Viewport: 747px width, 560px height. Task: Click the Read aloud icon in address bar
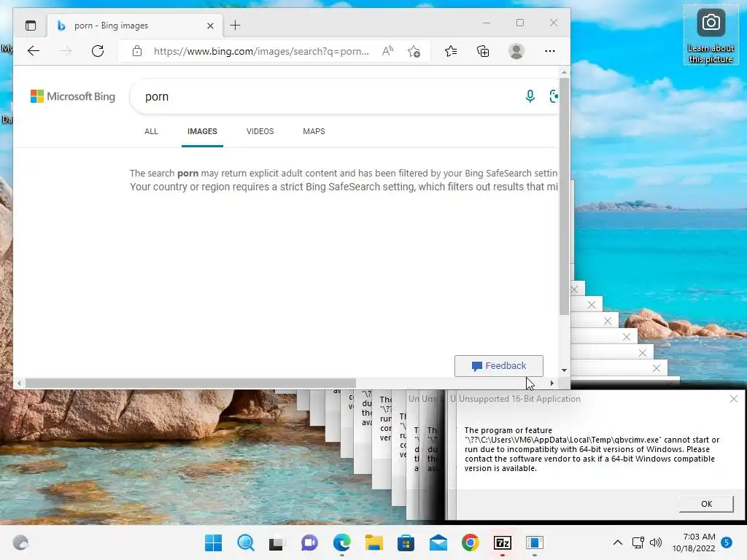pyautogui.click(x=388, y=51)
